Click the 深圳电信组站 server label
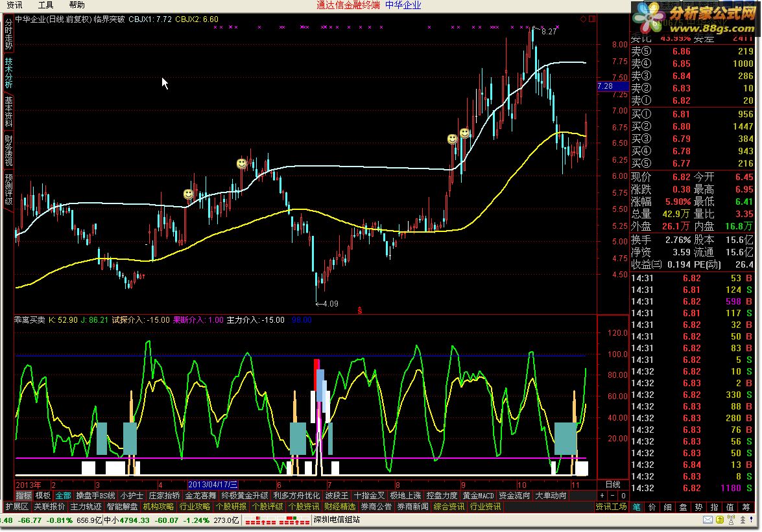 click(x=337, y=520)
